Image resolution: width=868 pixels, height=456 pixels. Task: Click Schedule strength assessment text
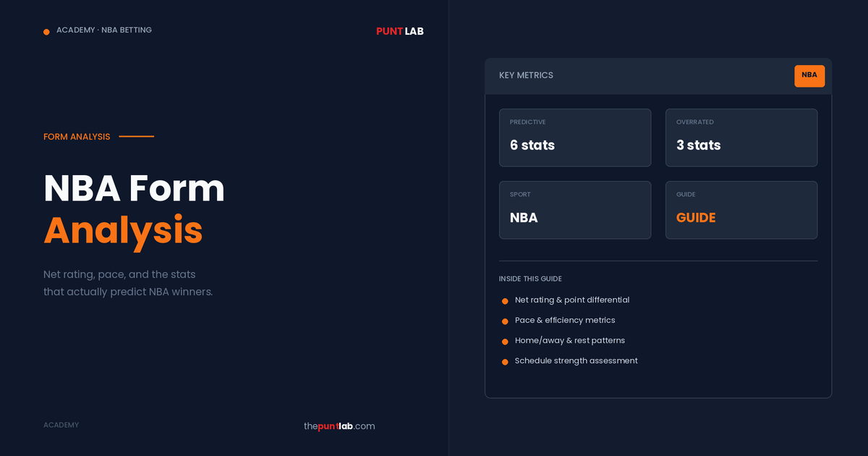tap(576, 360)
